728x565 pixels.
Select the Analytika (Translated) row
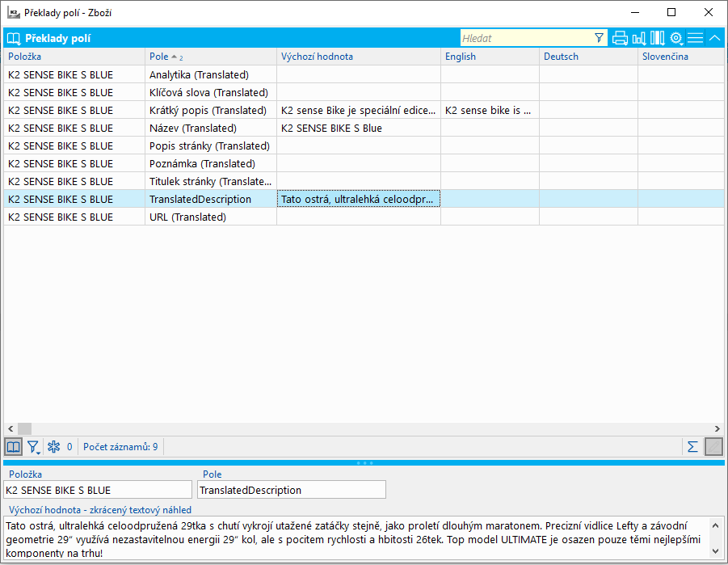click(364, 75)
